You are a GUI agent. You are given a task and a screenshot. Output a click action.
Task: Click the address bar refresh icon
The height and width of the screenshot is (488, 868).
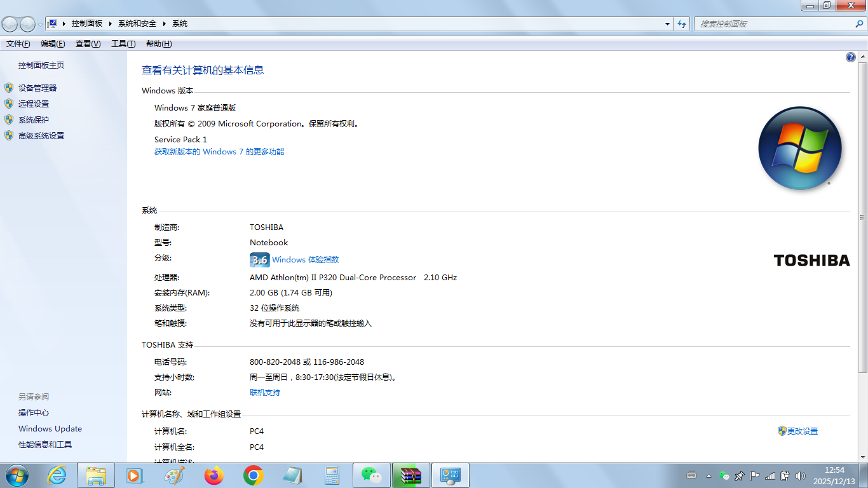point(682,24)
